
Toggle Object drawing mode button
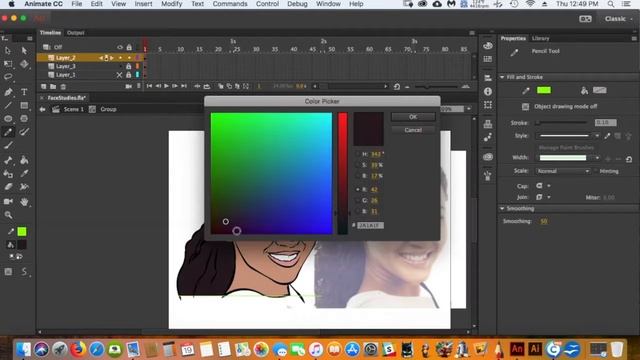(x=525, y=107)
